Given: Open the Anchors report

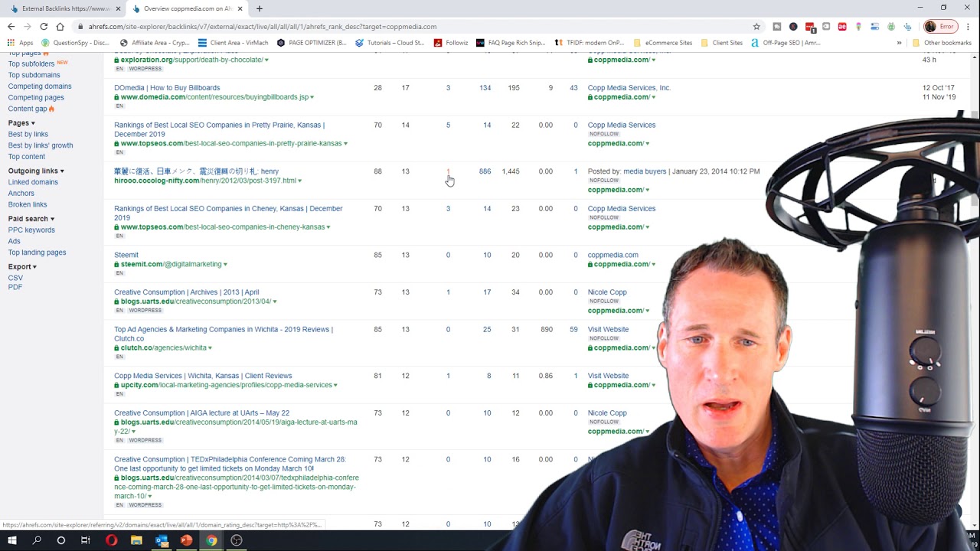Looking at the screenshot, I should tap(21, 194).
